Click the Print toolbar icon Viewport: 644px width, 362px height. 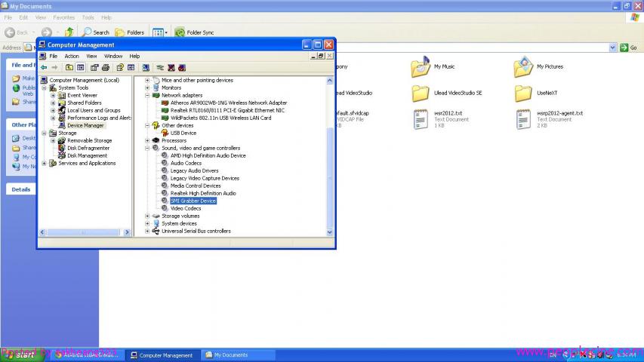click(106, 68)
